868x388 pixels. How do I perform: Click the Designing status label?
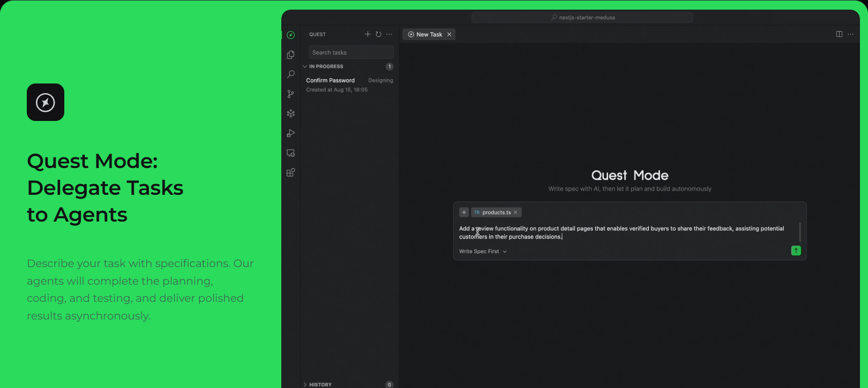pyautogui.click(x=380, y=80)
